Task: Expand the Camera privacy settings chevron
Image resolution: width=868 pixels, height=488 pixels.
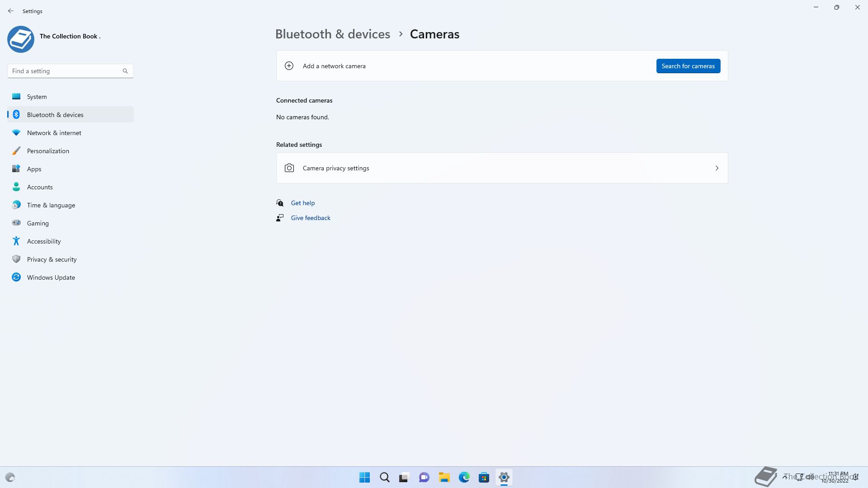Action: (717, 168)
